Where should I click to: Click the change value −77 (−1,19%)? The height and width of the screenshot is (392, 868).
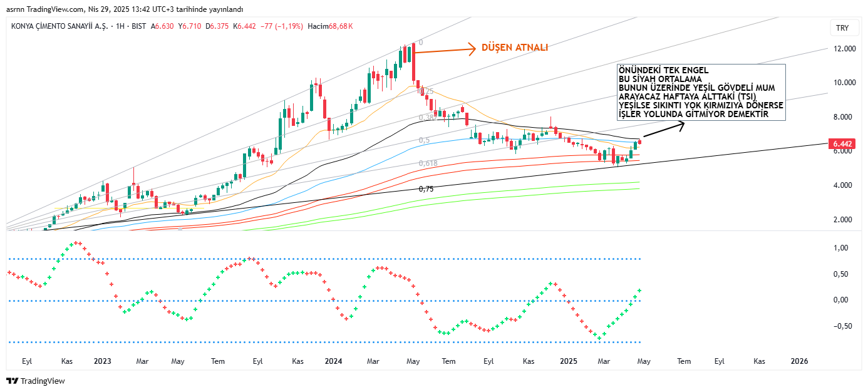pos(282,26)
